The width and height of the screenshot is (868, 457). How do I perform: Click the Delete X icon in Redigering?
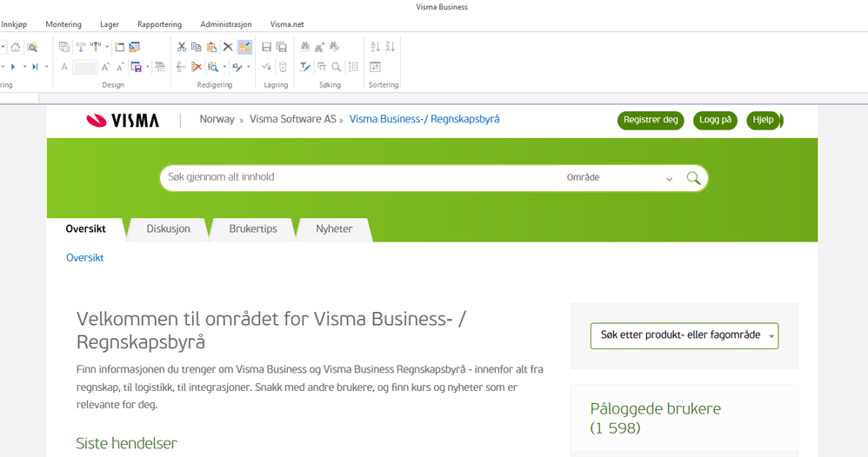click(228, 47)
